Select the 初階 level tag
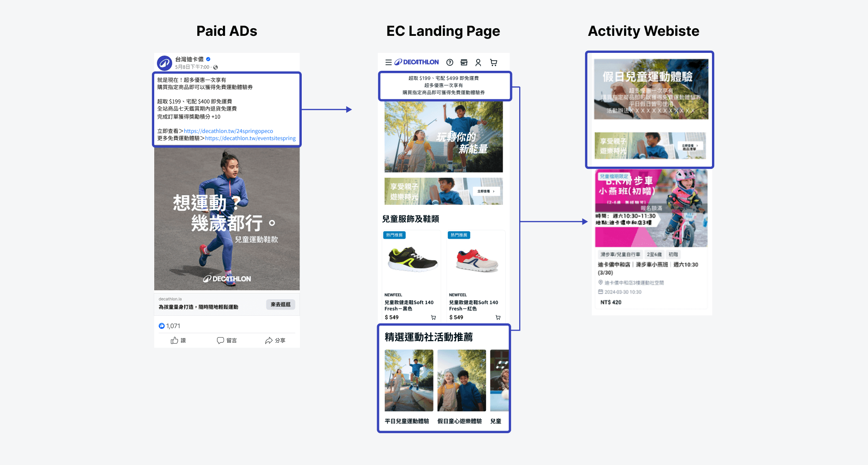The width and height of the screenshot is (868, 465). 673,254
